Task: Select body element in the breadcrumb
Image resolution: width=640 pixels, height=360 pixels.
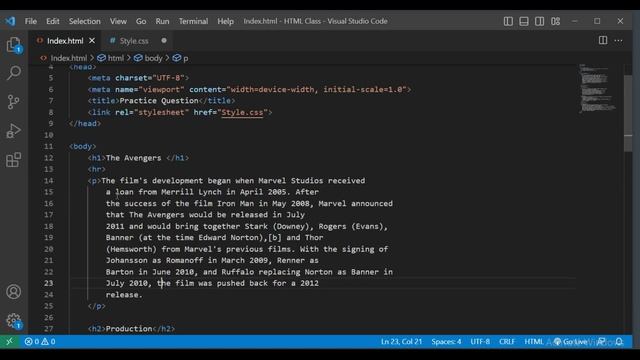Action: [x=149, y=58]
